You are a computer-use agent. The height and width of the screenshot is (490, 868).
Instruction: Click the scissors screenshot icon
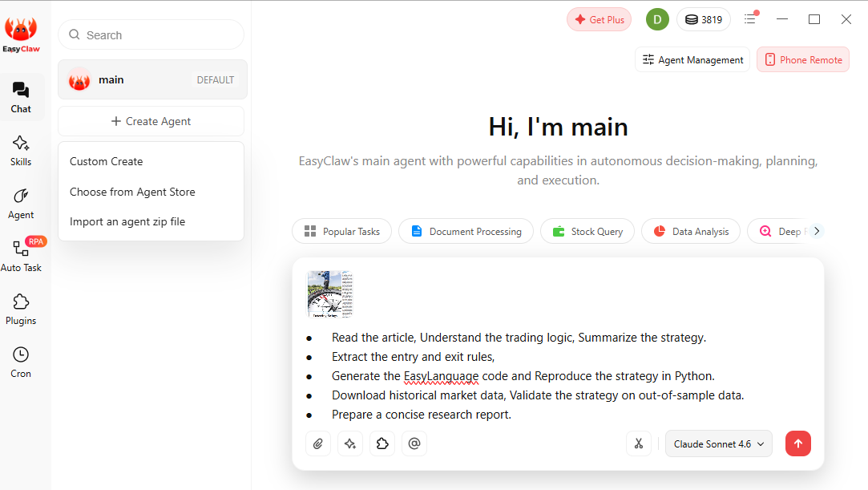pos(639,443)
